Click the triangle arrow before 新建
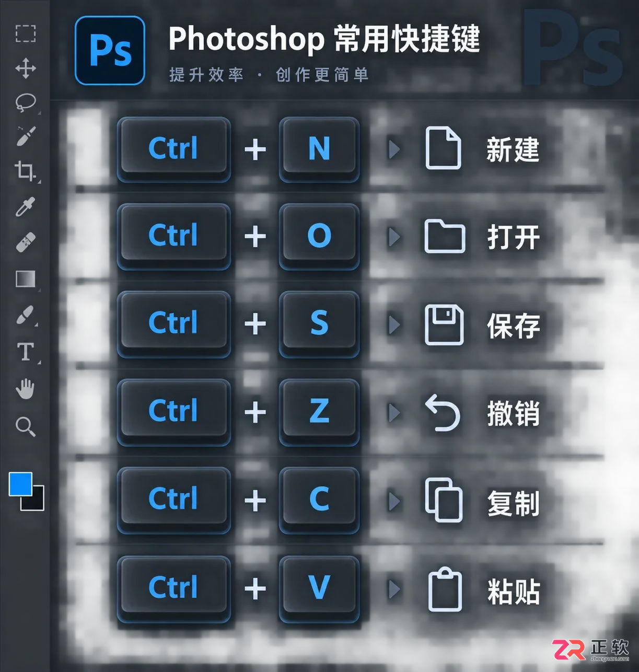The width and height of the screenshot is (639, 672). coord(394,149)
